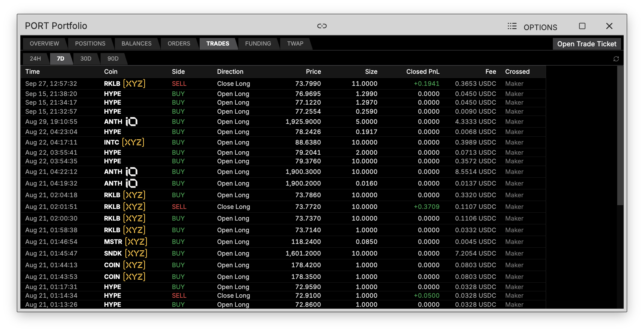Select the 7D time range
The height and width of the screenshot is (332, 644).
[61, 59]
